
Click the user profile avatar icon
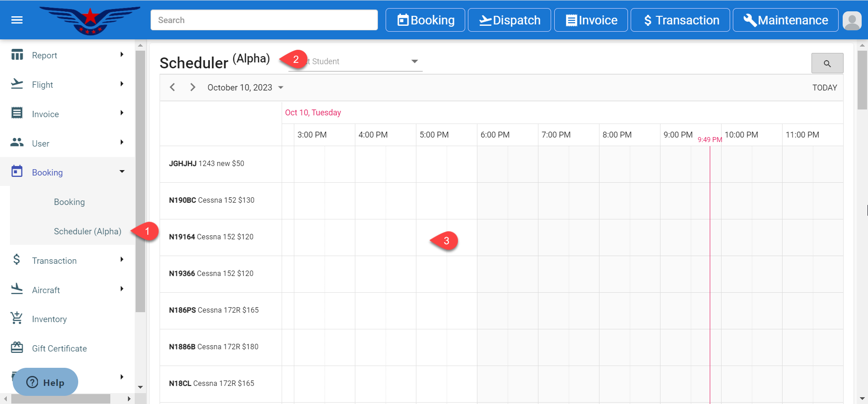(x=852, y=20)
